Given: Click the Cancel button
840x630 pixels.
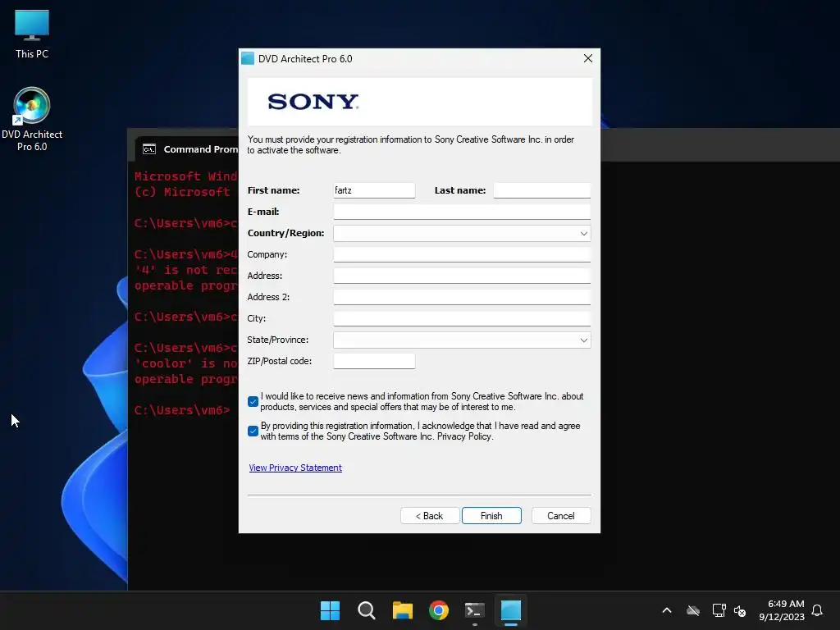Looking at the screenshot, I should tap(561, 515).
